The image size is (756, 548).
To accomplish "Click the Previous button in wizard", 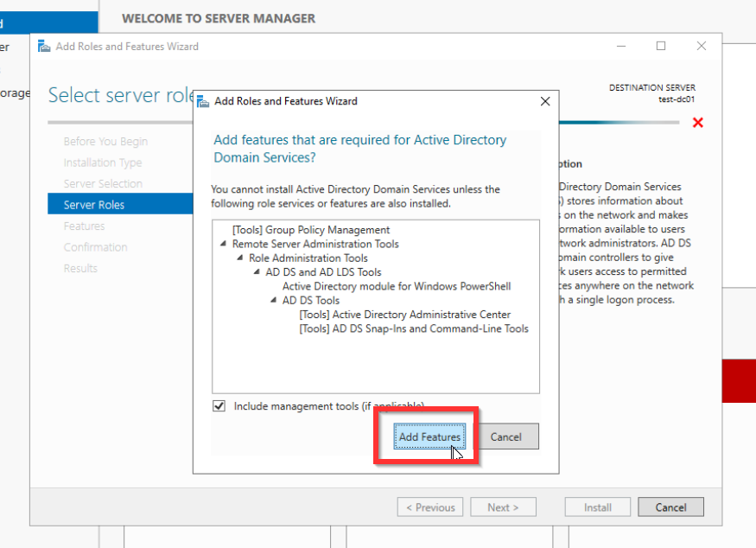I will tap(430, 507).
